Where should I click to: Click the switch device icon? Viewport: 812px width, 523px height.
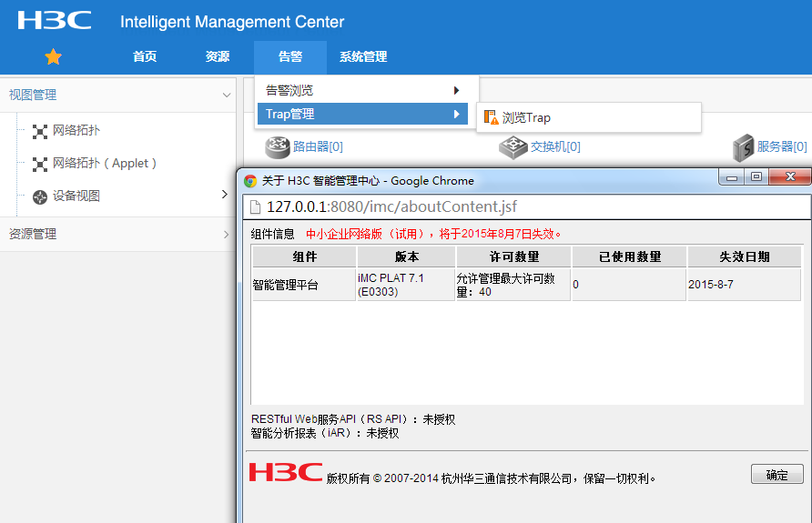click(513, 147)
